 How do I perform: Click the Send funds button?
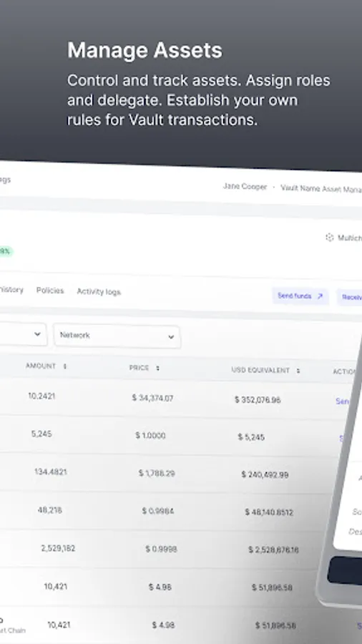click(x=300, y=296)
